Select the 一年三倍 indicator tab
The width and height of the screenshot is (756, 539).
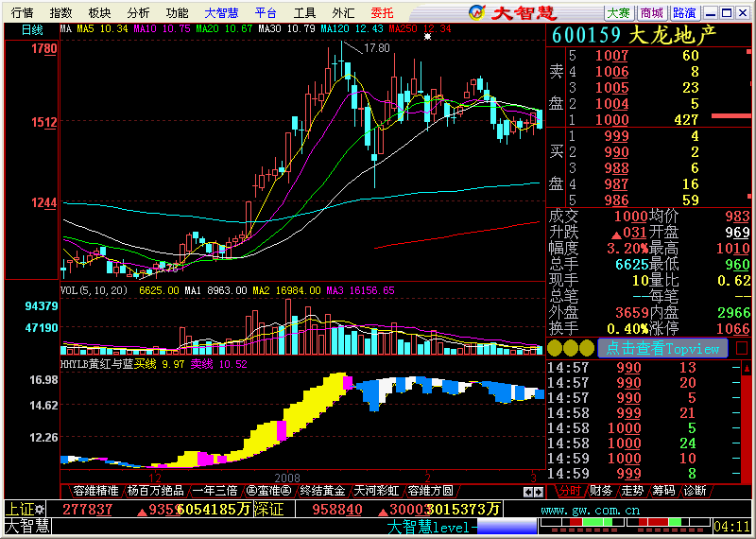pyautogui.click(x=215, y=491)
